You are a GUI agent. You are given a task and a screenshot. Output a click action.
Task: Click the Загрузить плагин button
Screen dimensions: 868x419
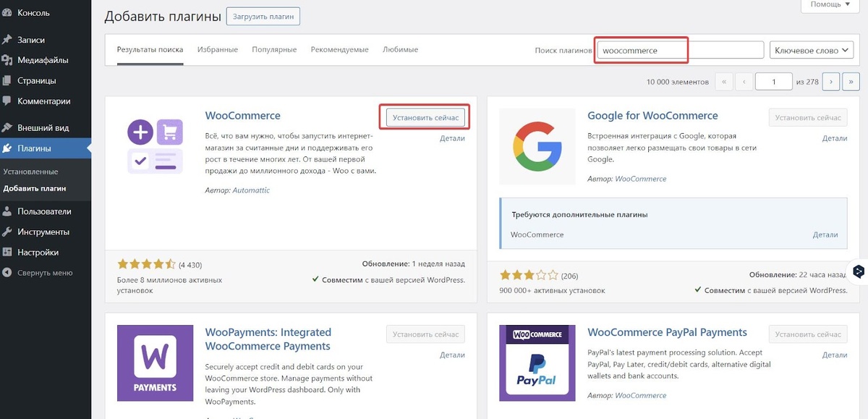click(x=263, y=16)
